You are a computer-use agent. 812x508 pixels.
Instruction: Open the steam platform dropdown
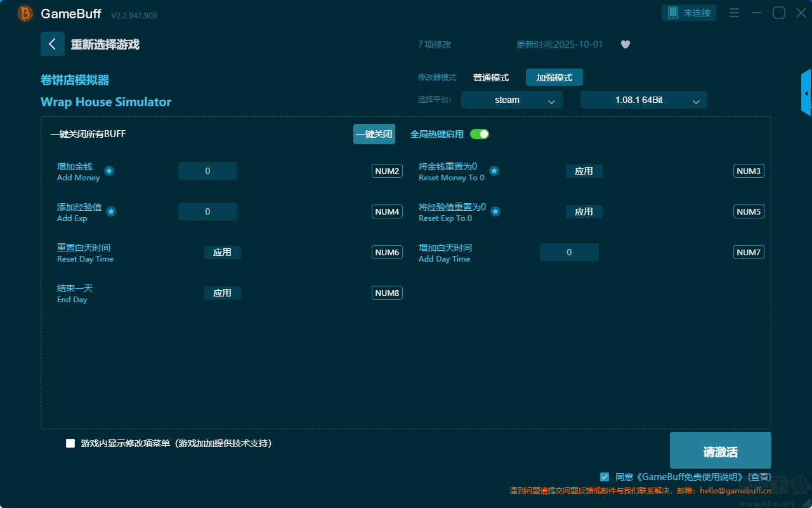click(x=511, y=100)
